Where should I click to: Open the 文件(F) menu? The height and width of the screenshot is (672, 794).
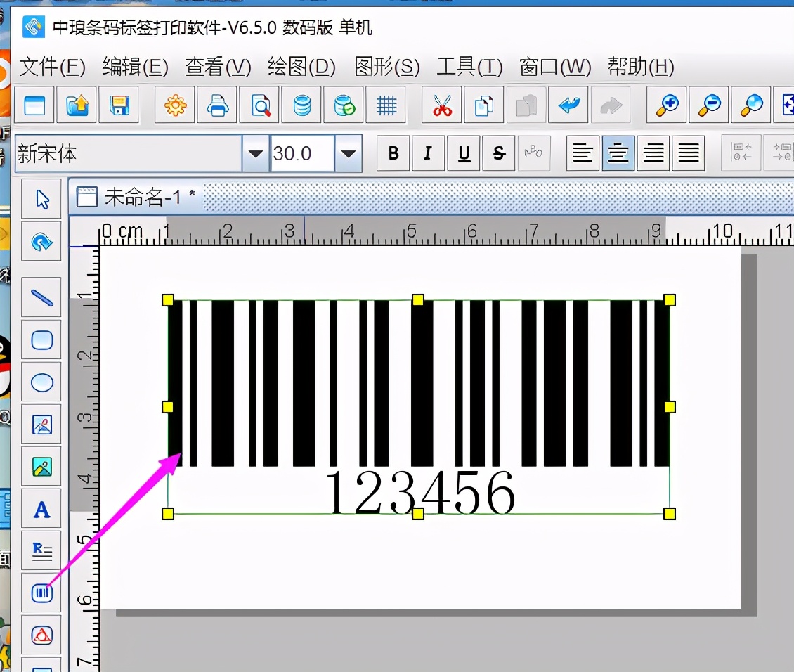(x=52, y=67)
